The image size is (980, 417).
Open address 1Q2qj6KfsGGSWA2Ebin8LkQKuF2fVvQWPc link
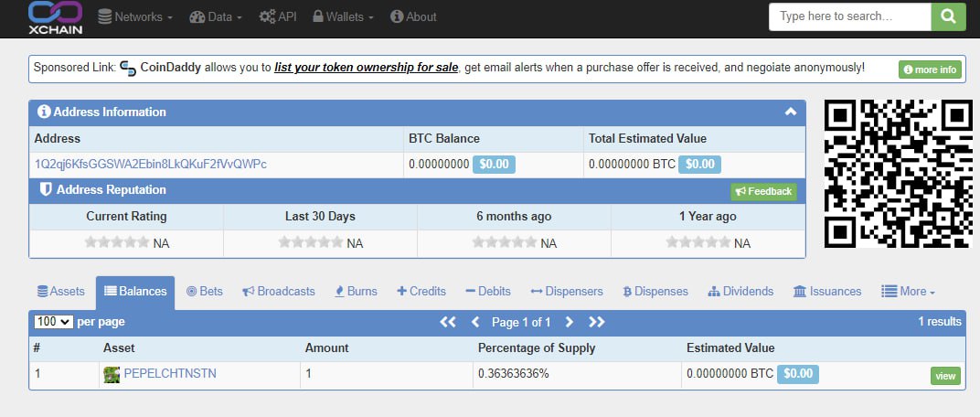tap(151, 165)
